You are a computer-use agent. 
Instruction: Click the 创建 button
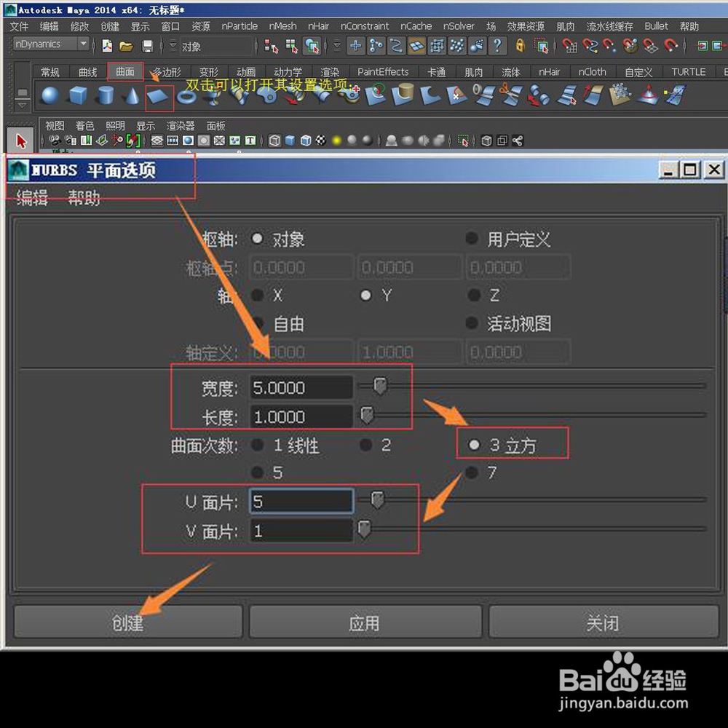tap(127, 622)
